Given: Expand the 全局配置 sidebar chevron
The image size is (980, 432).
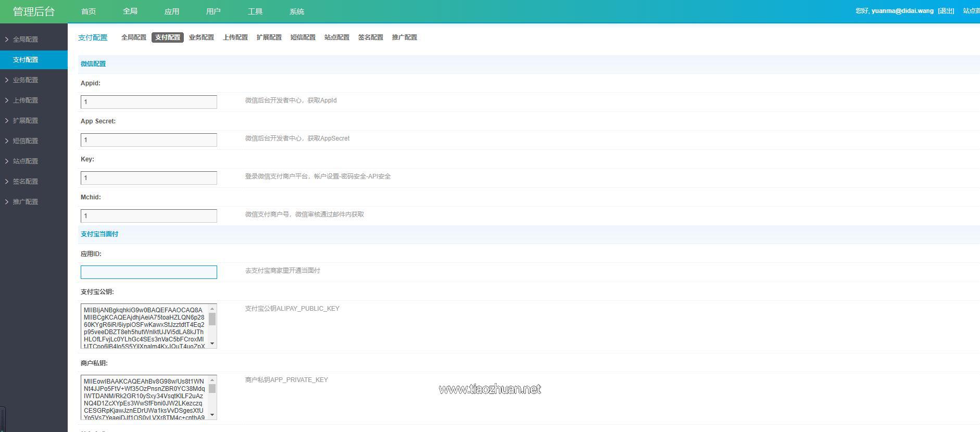Looking at the screenshot, I should [x=6, y=40].
